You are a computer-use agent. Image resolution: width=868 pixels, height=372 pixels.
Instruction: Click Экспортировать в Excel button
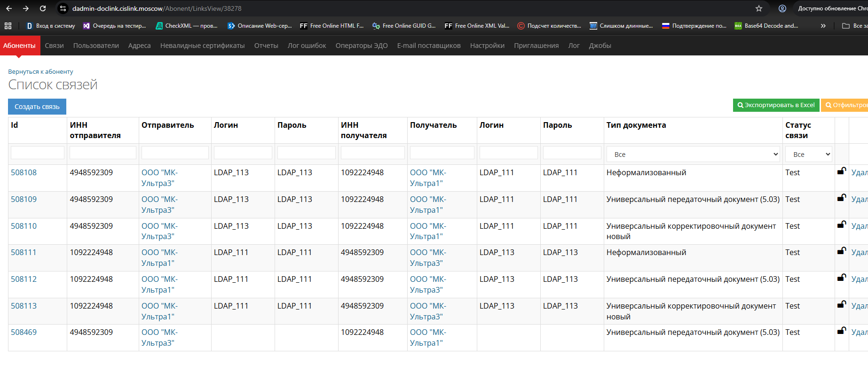[x=776, y=105]
